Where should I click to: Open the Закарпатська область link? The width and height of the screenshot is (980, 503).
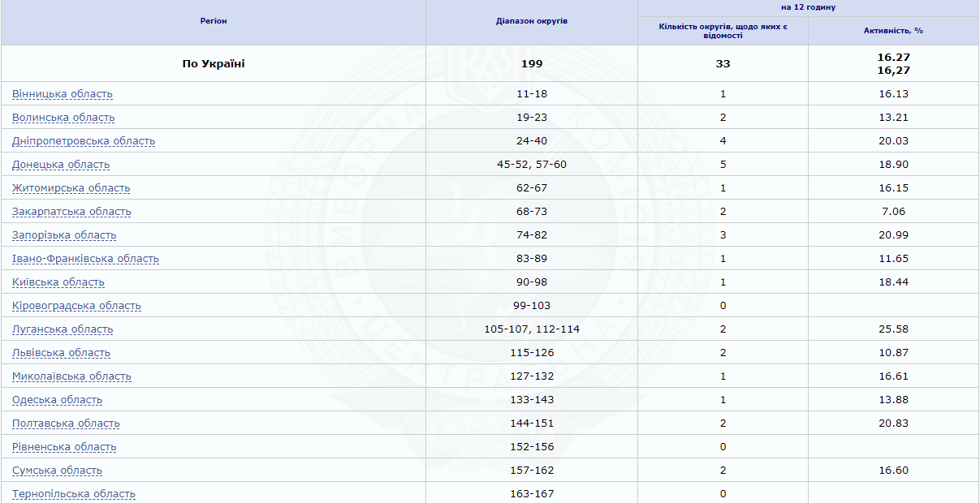71,212
